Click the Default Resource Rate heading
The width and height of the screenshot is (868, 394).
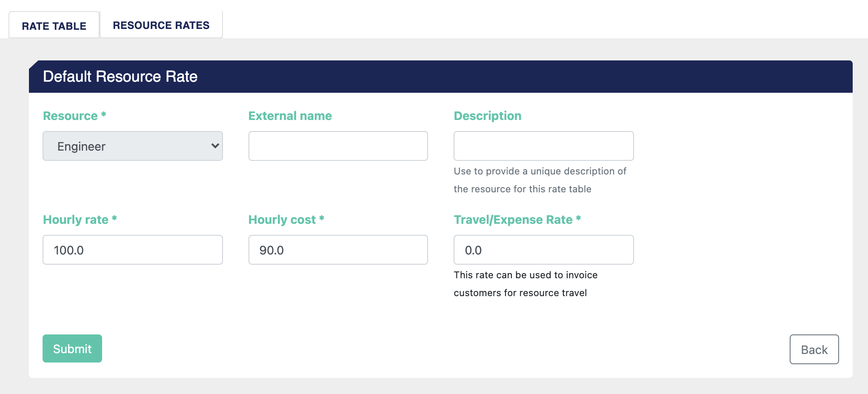120,77
